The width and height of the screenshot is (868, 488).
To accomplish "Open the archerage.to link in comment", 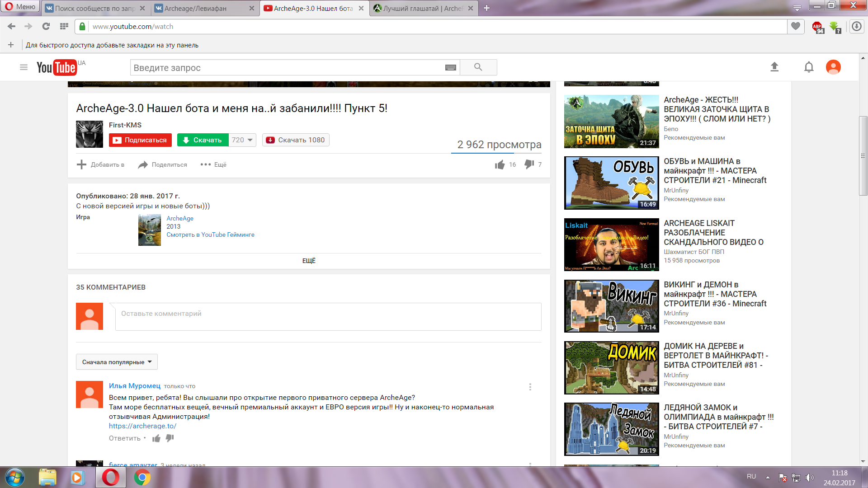I will (x=142, y=426).
